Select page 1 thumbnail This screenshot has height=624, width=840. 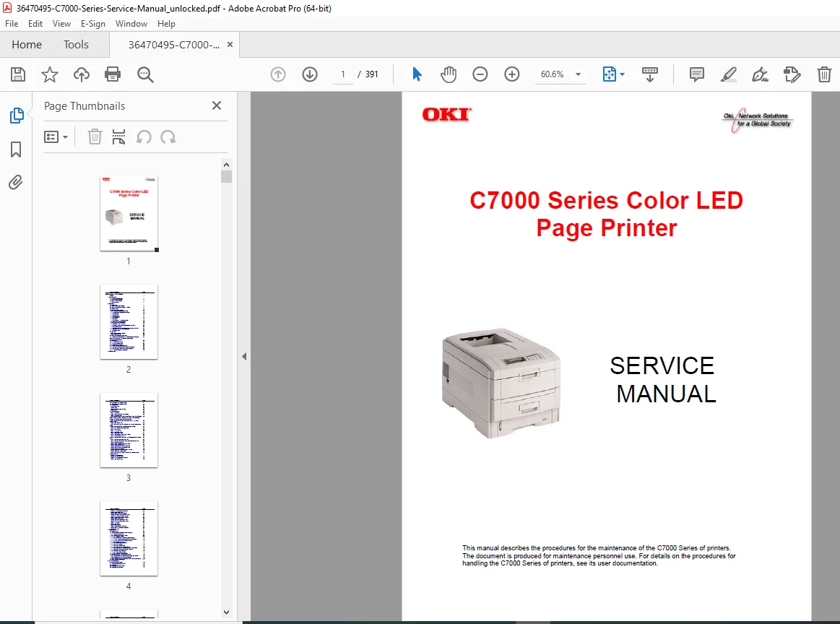129,213
